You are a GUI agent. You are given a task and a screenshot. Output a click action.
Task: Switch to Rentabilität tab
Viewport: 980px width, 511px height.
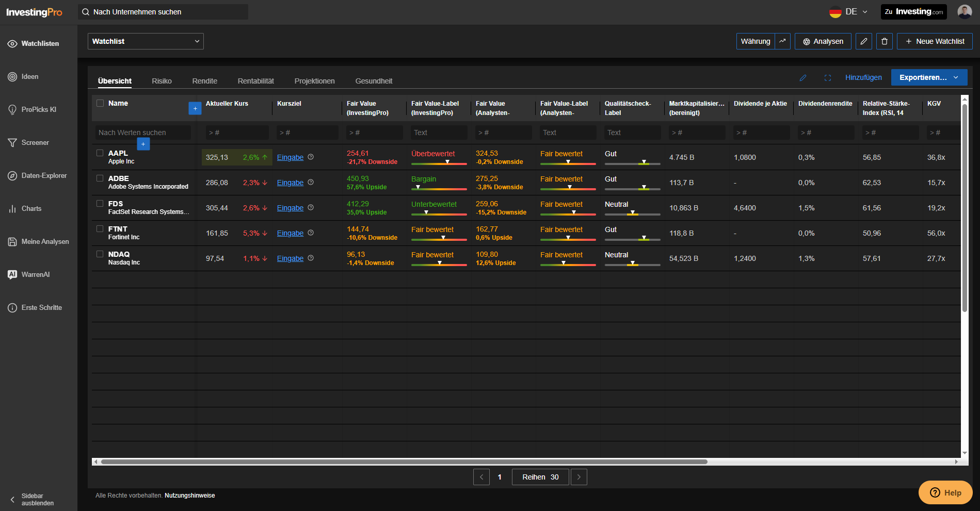point(256,81)
